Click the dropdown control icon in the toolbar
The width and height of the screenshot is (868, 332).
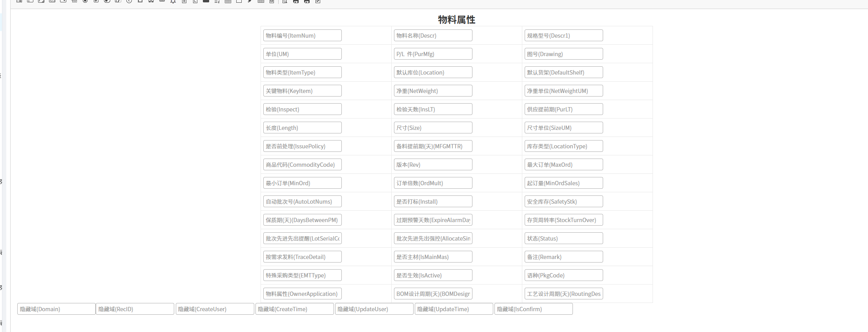coord(63,1)
